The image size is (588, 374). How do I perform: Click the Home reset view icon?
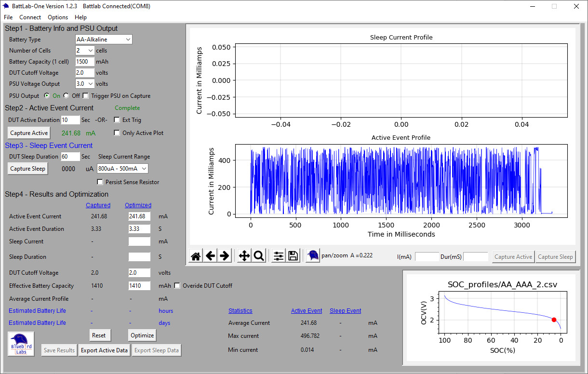tap(196, 256)
